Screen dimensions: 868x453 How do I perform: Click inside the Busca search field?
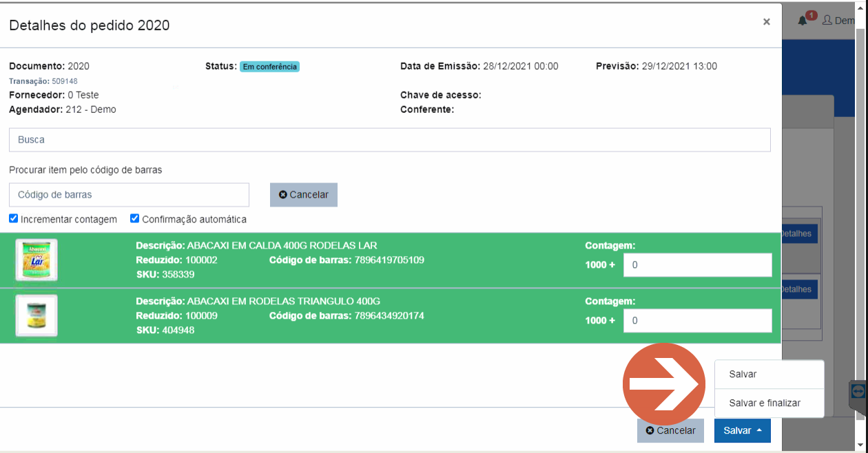(x=389, y=140)
